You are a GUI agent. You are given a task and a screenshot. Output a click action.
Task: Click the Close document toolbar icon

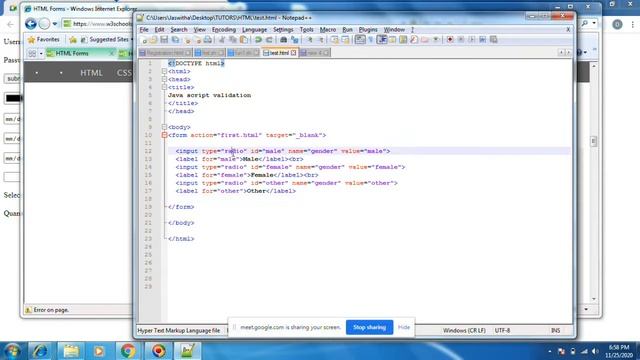(187, 40)
